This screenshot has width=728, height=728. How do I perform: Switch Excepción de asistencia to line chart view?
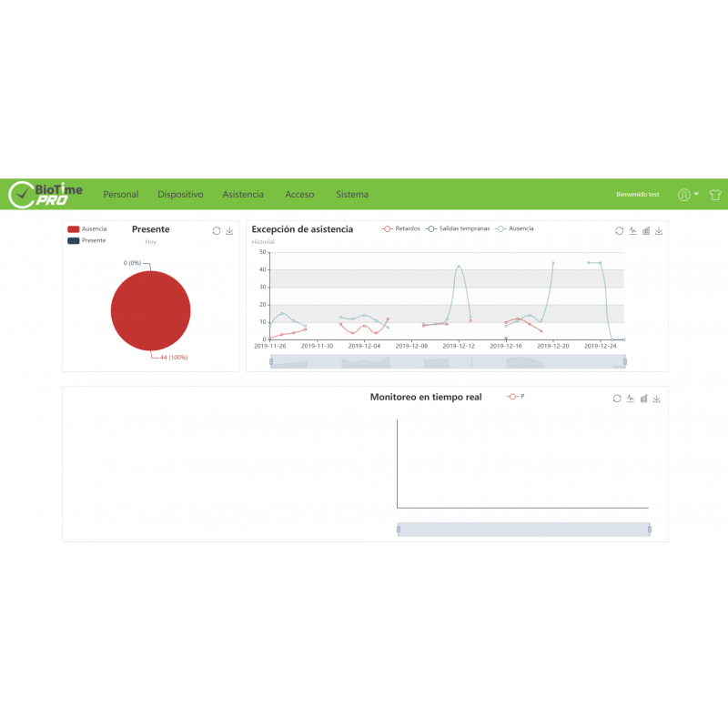pyautogui.click(x=632, y=230)
